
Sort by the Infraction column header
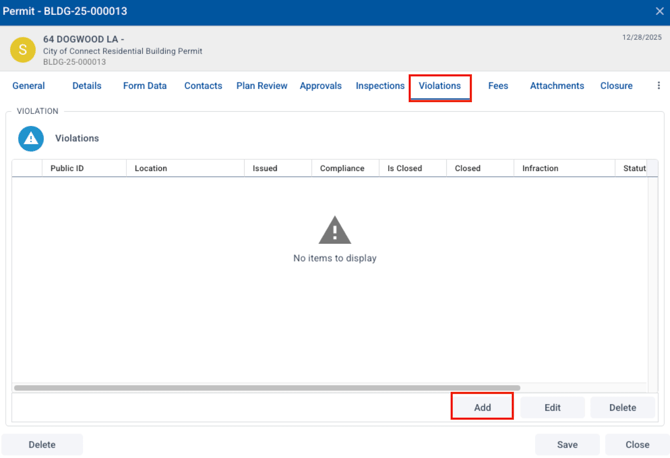click(540, 169)
